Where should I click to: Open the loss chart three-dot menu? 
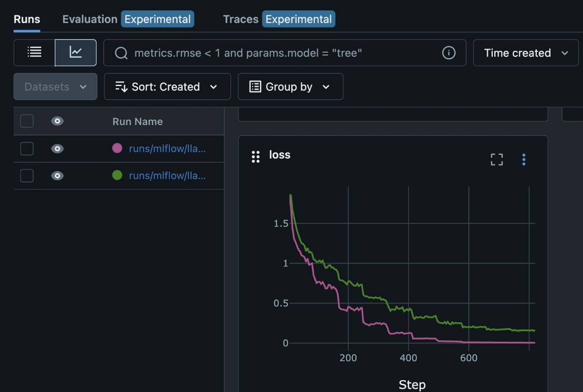tap(524, 159)
